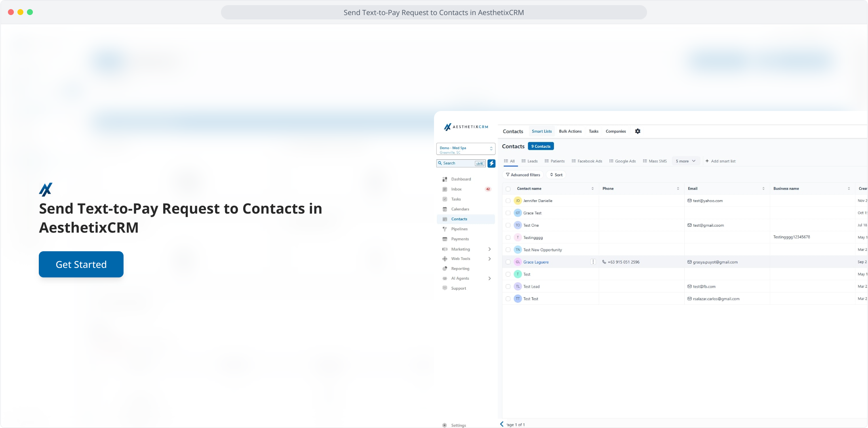Screen dimensions: 868x428
Task: Click the Get Started button
Action: [x=81, y=264]
